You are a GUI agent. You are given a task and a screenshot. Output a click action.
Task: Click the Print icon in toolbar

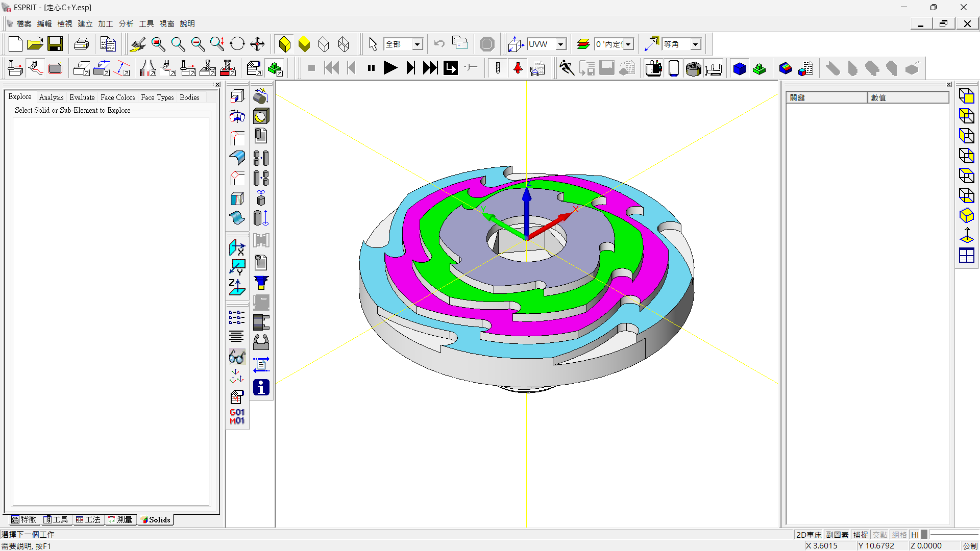[x=81, y=44]
